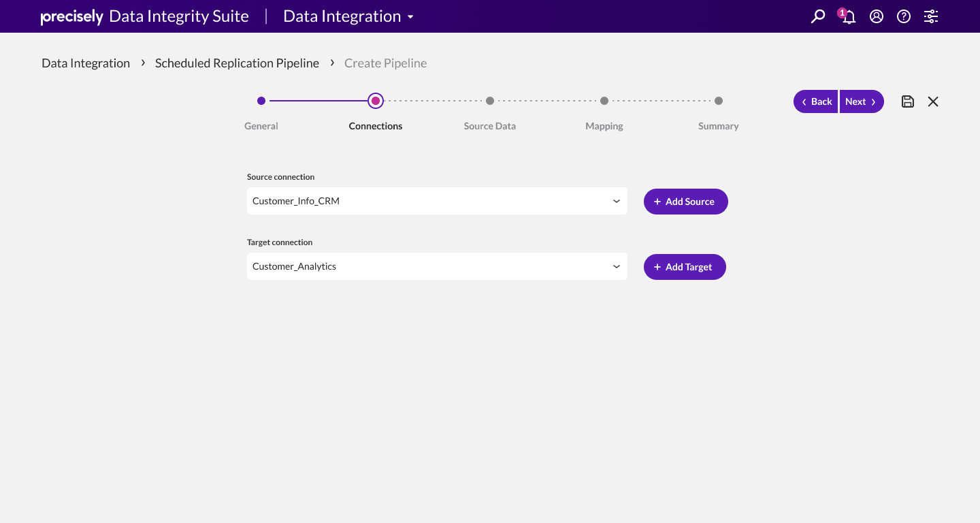Go to the General wizard step
The image size is (980, 523).
coord(261,101)
